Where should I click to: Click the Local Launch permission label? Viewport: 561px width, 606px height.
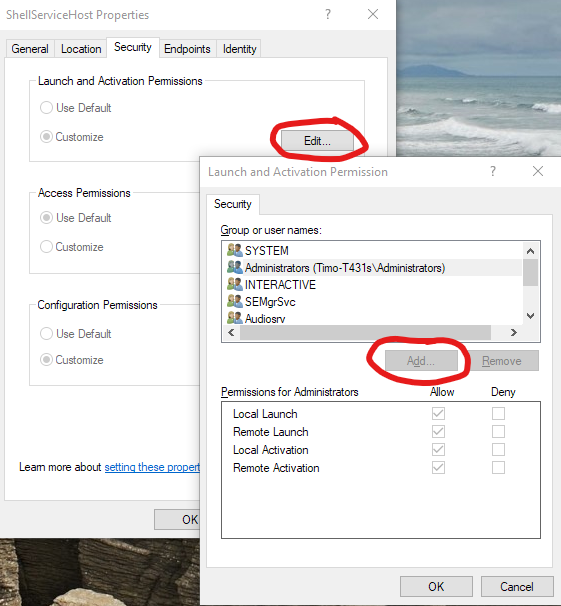[265, 414]
